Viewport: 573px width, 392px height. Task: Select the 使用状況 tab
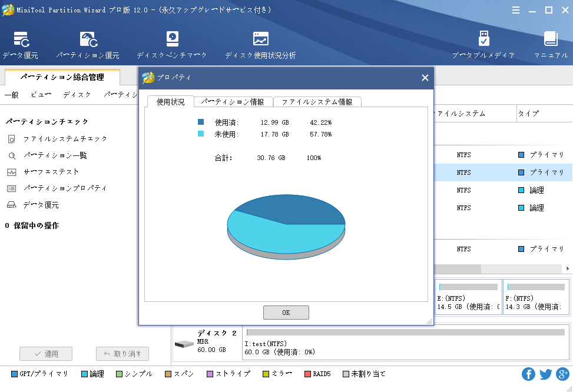click(x=170, y=102)
